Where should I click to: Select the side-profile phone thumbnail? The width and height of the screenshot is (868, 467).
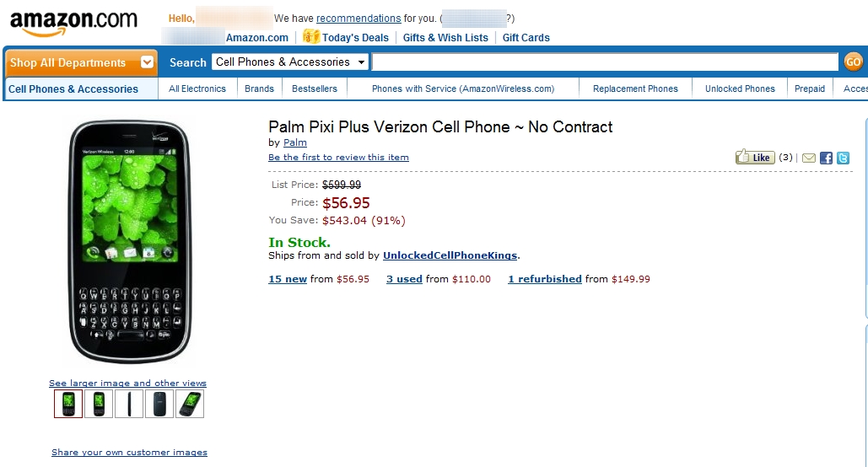click(x=129, y=404)
